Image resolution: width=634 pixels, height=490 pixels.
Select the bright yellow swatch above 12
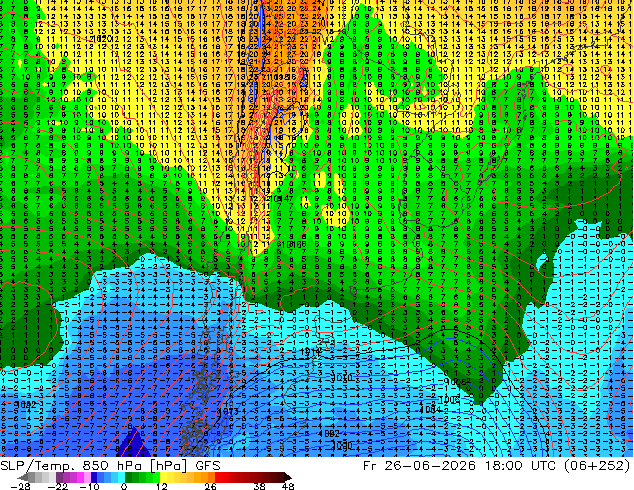(164, 477)
